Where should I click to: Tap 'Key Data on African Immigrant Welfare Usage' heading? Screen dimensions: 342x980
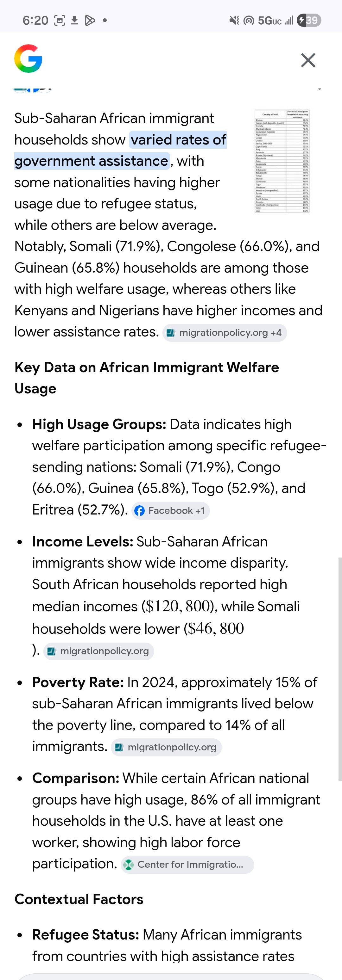[147, 378]
